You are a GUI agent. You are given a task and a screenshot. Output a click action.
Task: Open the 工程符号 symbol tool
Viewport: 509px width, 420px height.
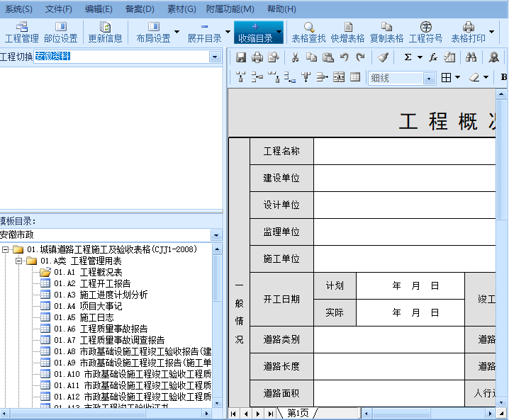[425, 32]
